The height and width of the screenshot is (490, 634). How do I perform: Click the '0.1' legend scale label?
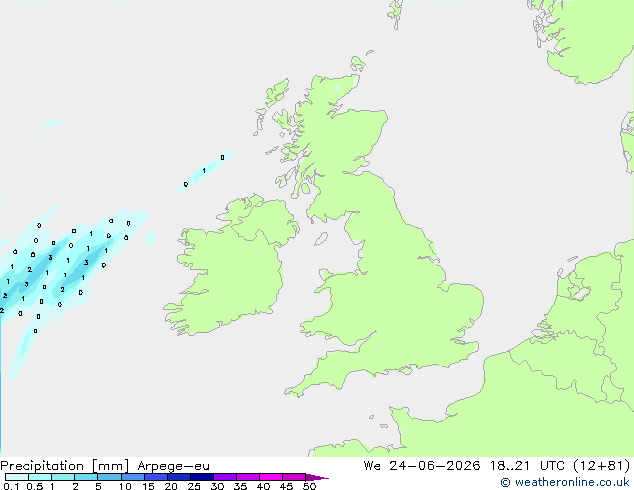[x=11, y=486]
